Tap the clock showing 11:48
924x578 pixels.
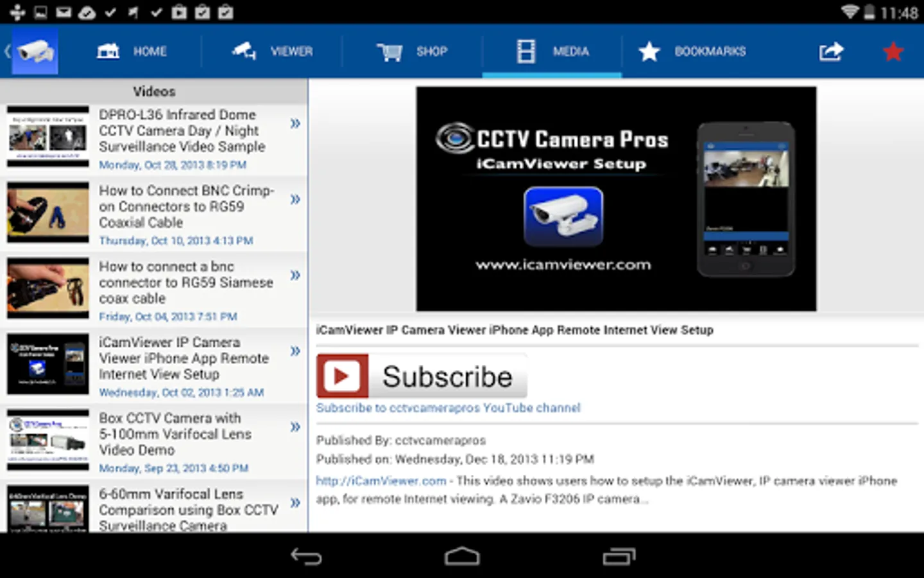(899, 13)
